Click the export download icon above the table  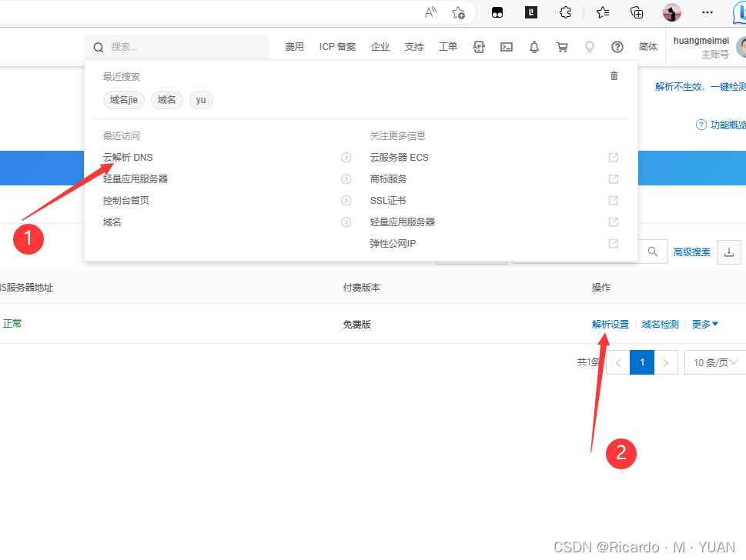point(728,252)
